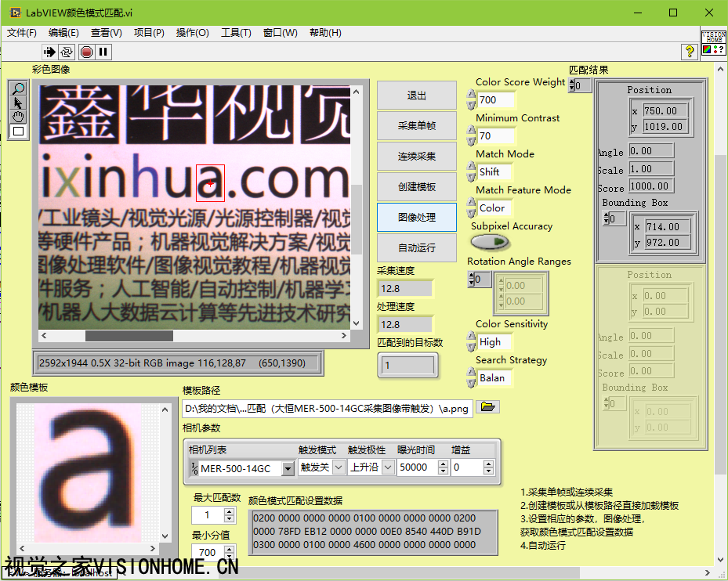Click the Run arrow toolbar icon

point(49,52)
